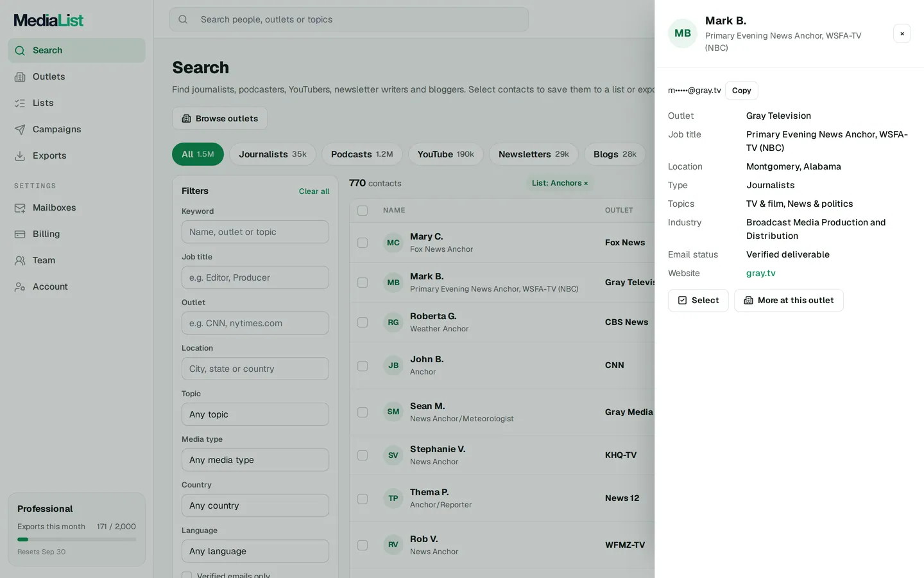Viewport: 924px width, 578px height.
Task: Click the Keyword filter input
Action: tap(255, 232)
